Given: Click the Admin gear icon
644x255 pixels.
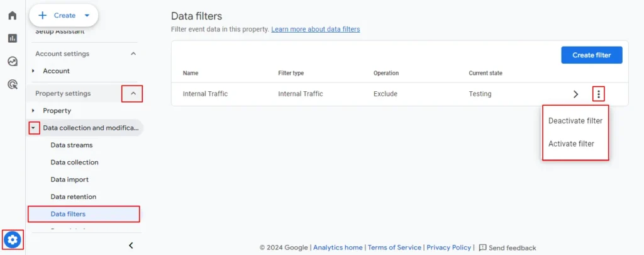Looking at the screenshot, I should (13, 239).
